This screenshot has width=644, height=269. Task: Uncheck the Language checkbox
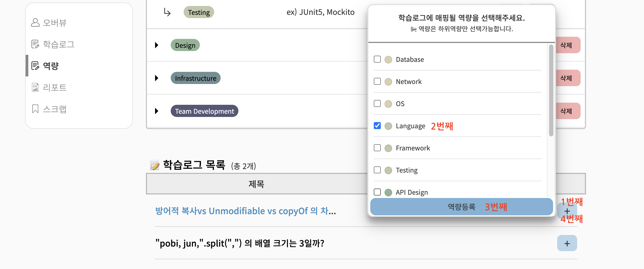(377, 126)
